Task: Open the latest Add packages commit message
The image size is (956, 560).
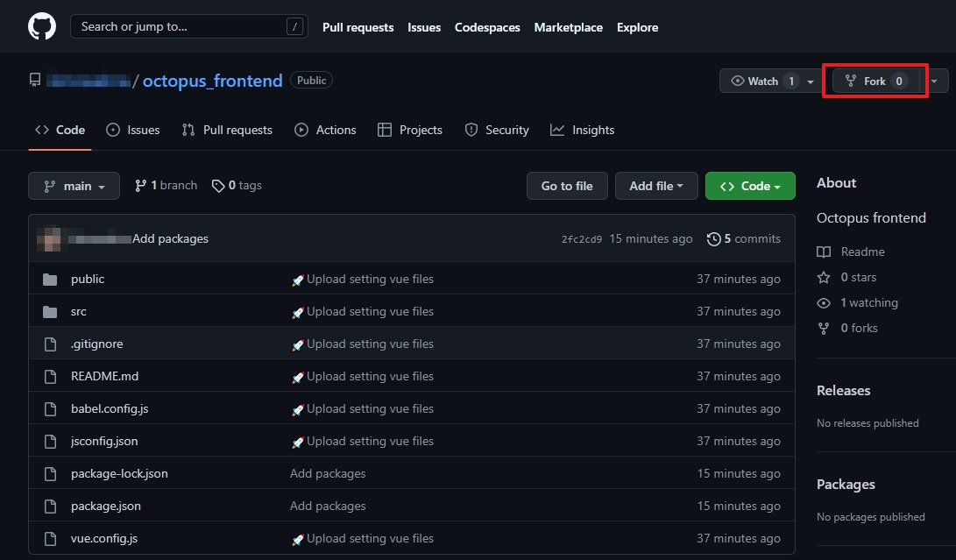Action: [x=170, y=238]
